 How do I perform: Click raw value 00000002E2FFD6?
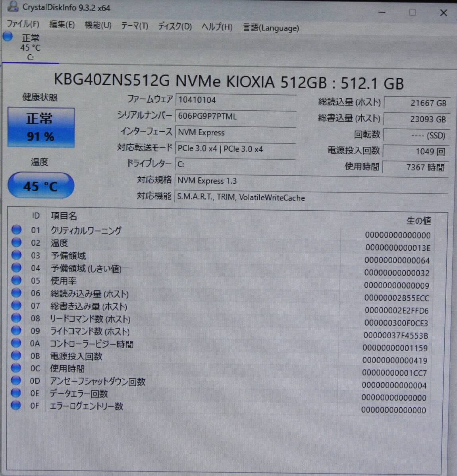pyautogui.click(x=397, y=311)
